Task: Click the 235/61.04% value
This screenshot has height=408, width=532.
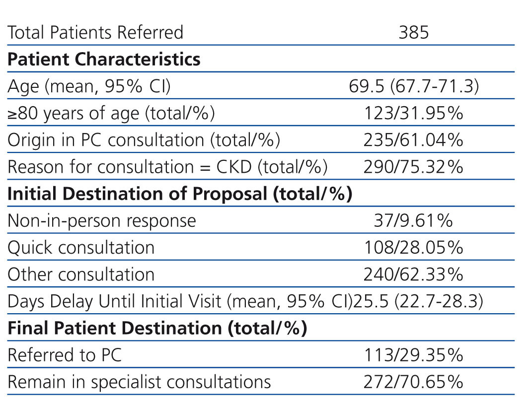Action: click(413, 140)
